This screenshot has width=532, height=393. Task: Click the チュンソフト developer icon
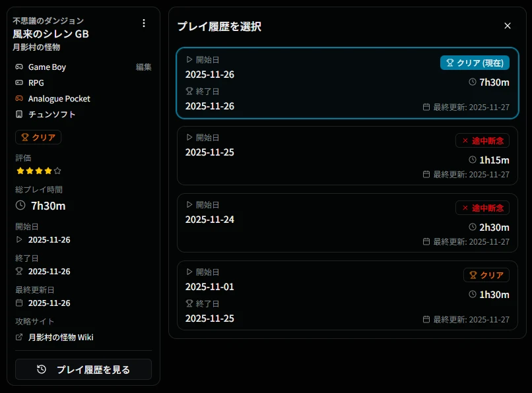[19, 115]
